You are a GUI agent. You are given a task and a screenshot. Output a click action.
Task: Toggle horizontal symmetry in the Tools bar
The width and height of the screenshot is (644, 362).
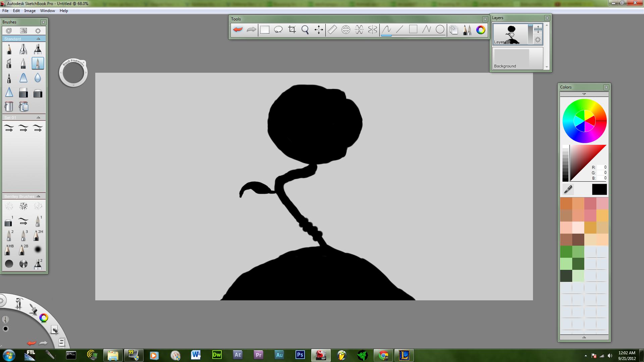click(x=359, y=29)
